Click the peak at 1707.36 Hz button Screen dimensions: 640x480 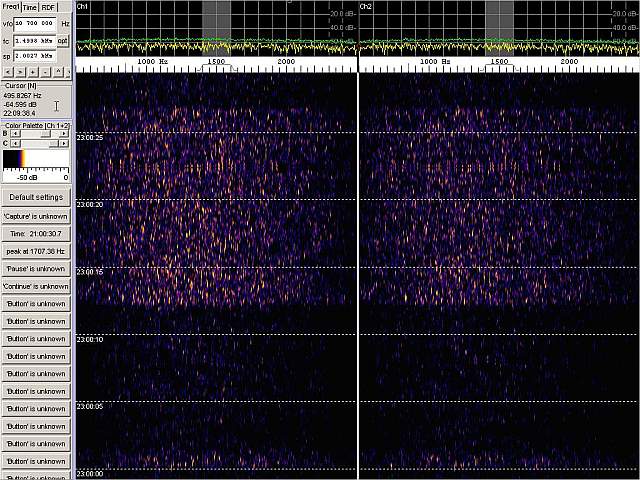coord(36,251)
